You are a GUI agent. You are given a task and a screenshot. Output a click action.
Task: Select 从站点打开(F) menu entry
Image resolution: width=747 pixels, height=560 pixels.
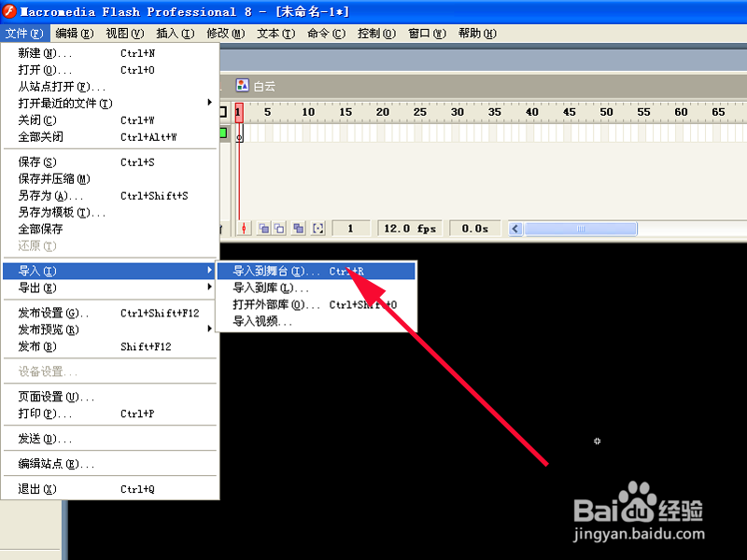point(109,87)
